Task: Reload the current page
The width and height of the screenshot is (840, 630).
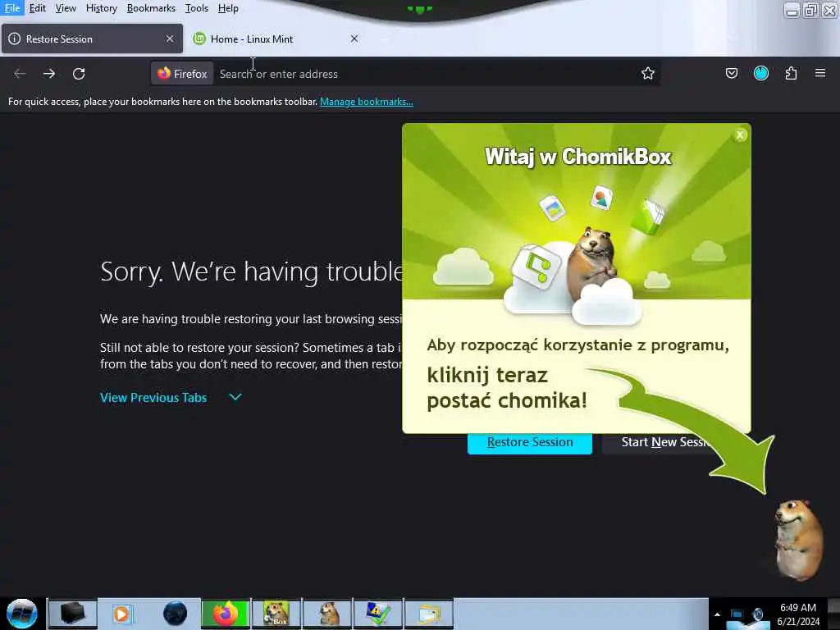Action: (x=79, y=73)
